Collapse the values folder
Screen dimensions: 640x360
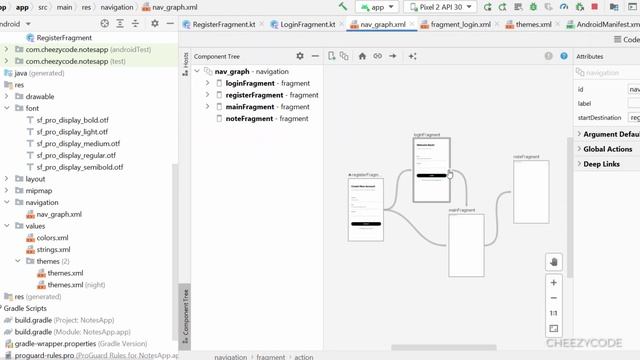pyautogui.click(x=7, y=226)
